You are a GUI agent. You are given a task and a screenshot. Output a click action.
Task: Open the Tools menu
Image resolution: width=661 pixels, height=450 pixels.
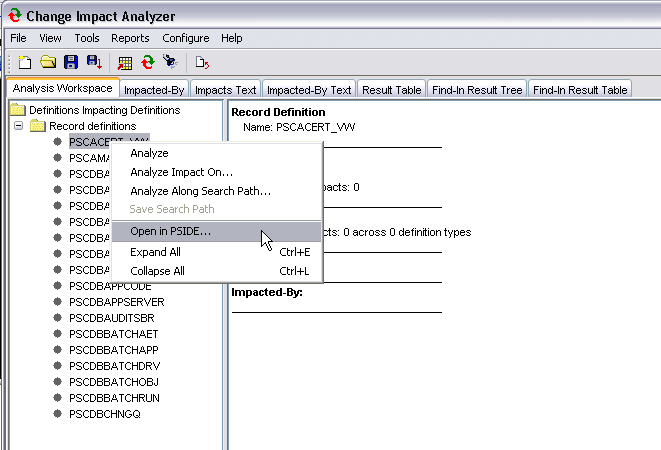pyautogui.click(x=86, y=38)
